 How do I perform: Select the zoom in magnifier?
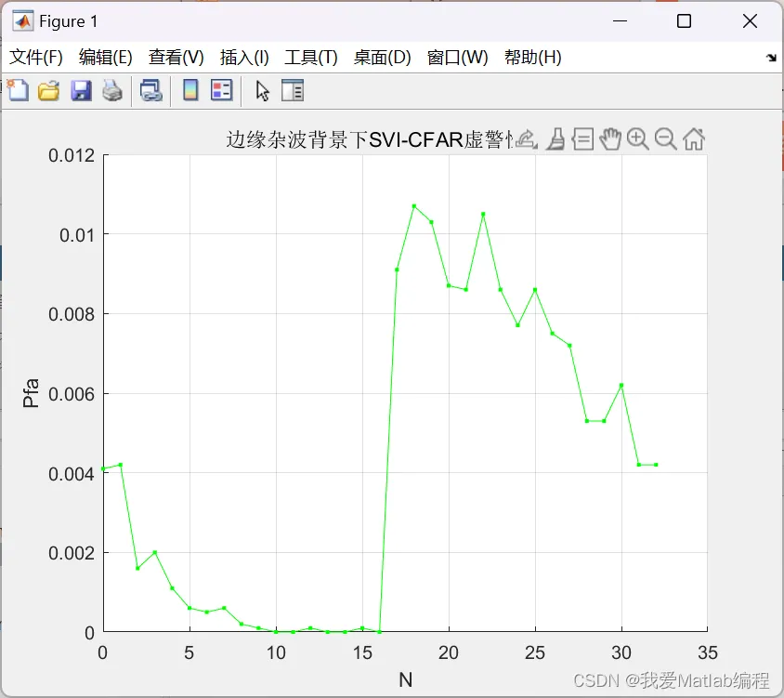637,139
